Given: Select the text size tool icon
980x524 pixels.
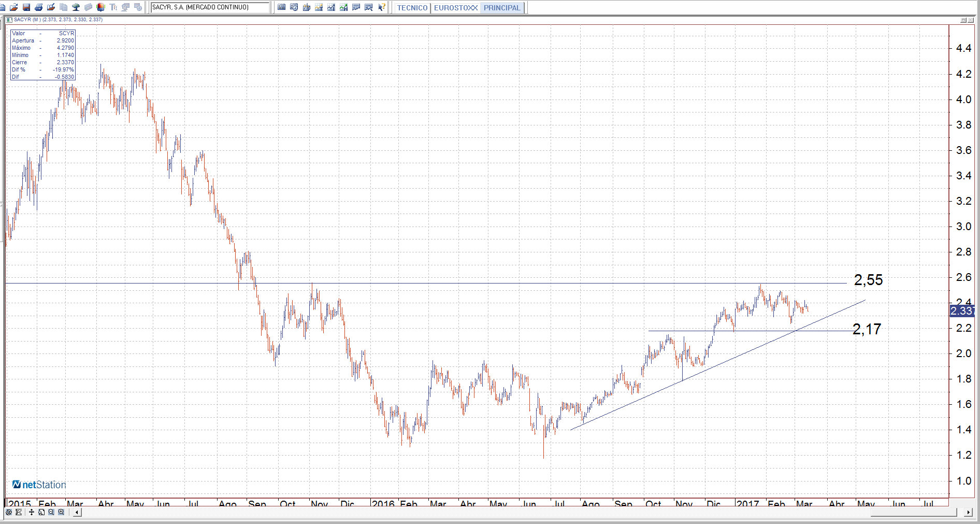Looking at the screenshot, I should [113, 7].
